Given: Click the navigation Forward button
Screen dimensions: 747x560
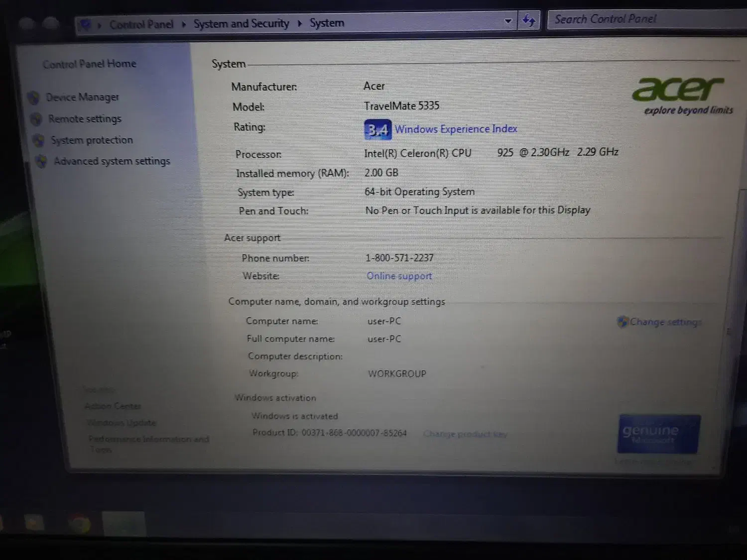Looking at the screenshot, I should pyautogui.click(x=50, y=23).
